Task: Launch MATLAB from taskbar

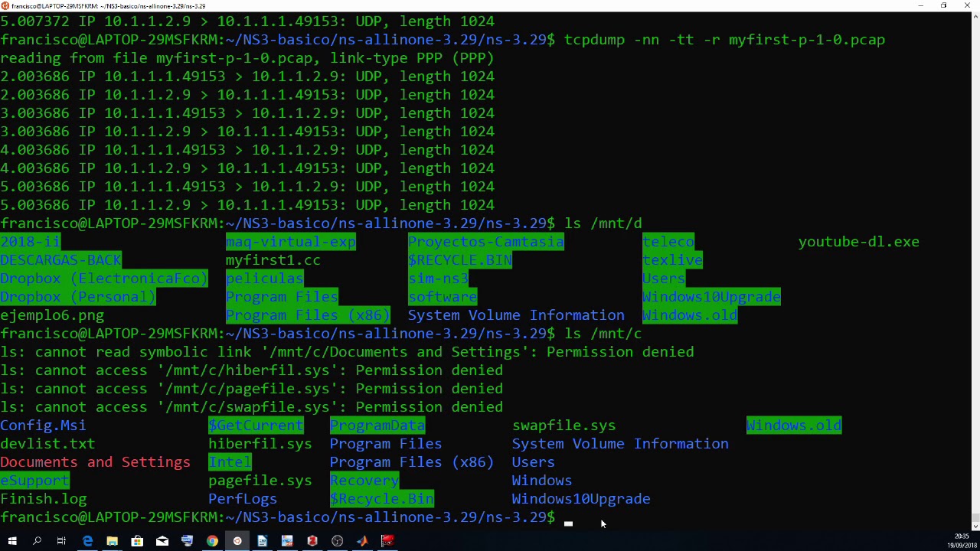Action: 362,541
